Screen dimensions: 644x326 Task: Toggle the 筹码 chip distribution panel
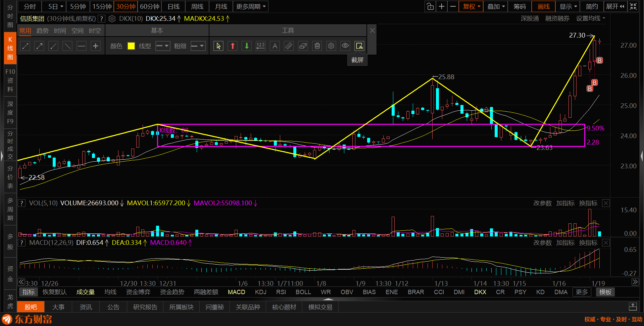pyautogui.click(x=519, y=6)
